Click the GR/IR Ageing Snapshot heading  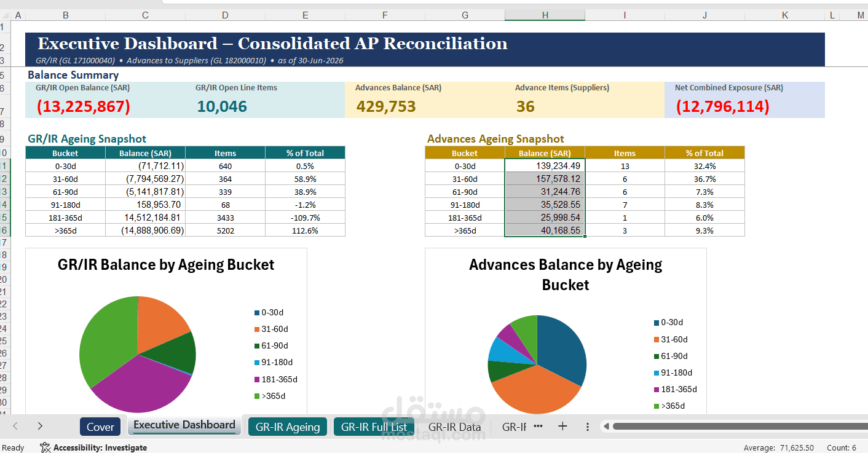87,139
